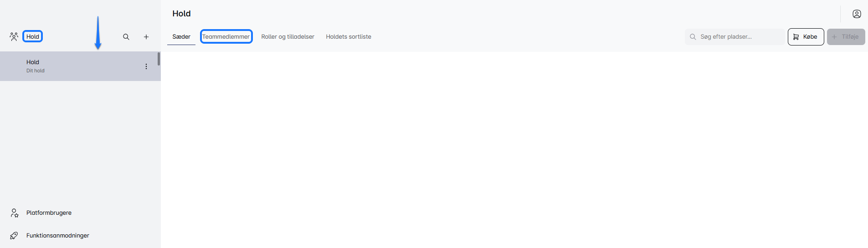Open the three-dot menu for Hold team
The width and height of the screenshot is (868, 248).
point(146,66)
